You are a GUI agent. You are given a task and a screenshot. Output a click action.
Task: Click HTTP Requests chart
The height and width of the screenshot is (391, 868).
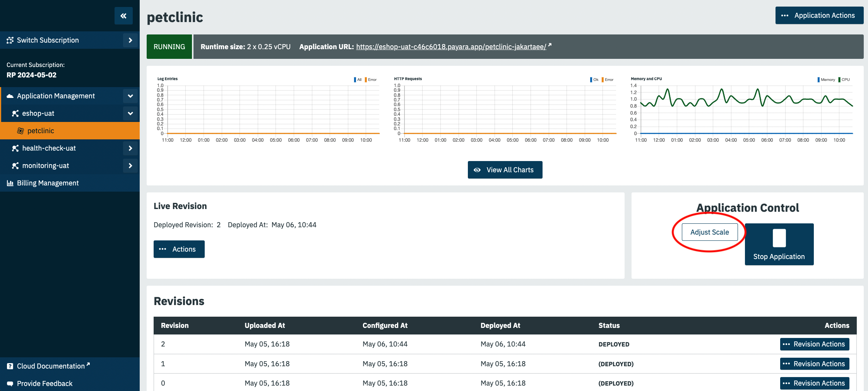(505, 110)
